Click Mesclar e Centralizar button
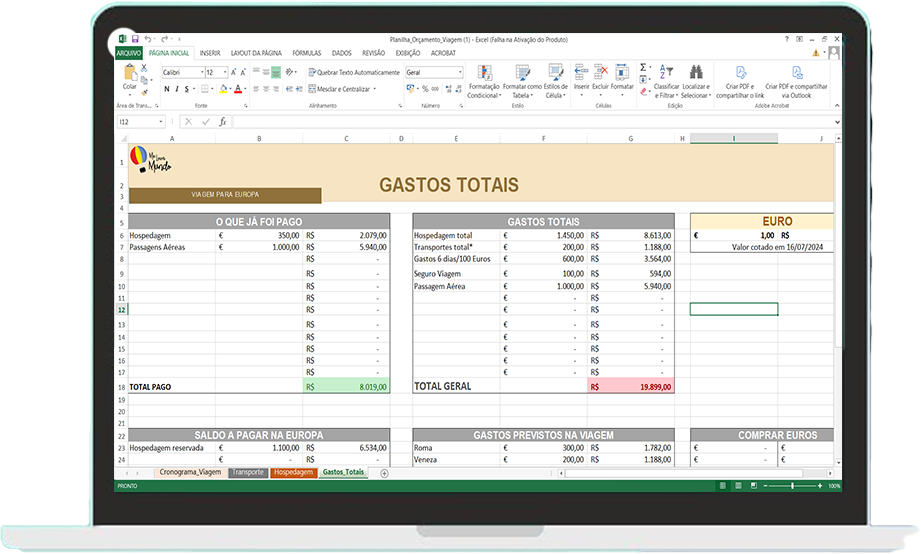 (342, 89)
